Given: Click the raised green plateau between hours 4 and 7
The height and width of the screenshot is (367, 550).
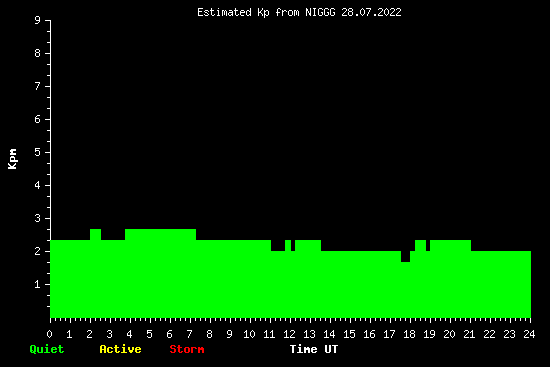Looking at the screenshot, I should [160, 234].
